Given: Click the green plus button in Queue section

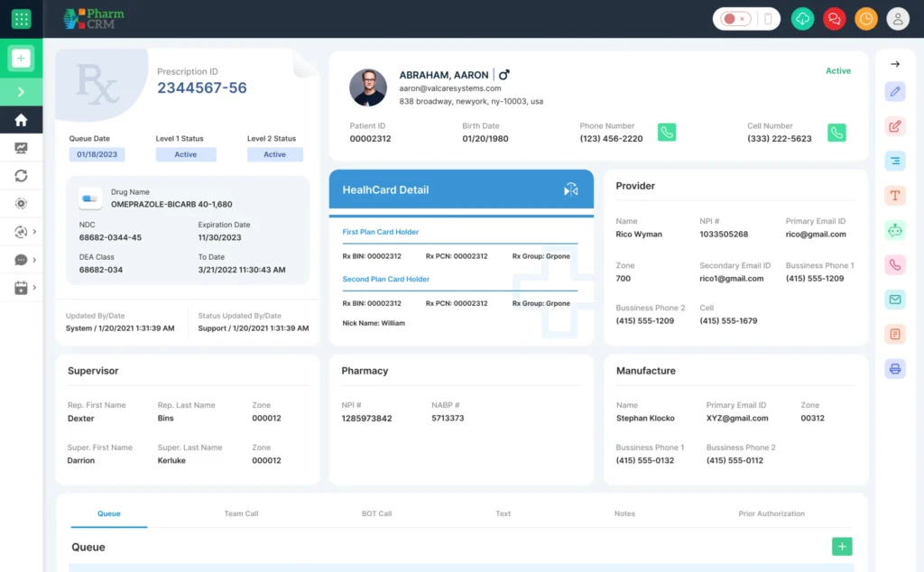Looking at the screenshot, I should pyautogui.click(x=841, y=546).
